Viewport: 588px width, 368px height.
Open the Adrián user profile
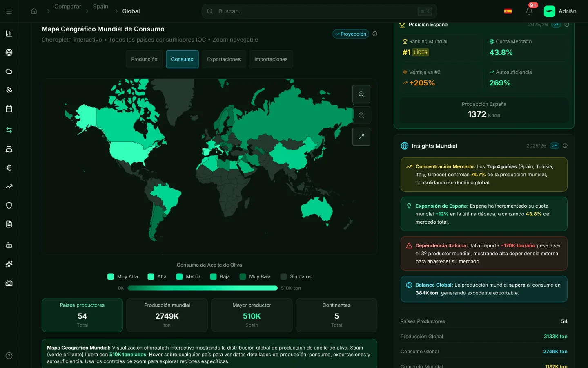pos(560,11)
